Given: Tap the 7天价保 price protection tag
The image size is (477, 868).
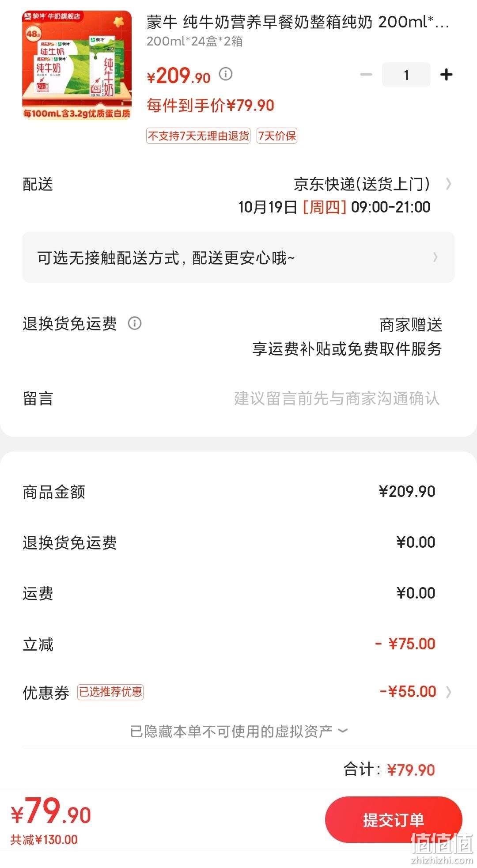Looking at the screenshot, I should pos(277,136).
